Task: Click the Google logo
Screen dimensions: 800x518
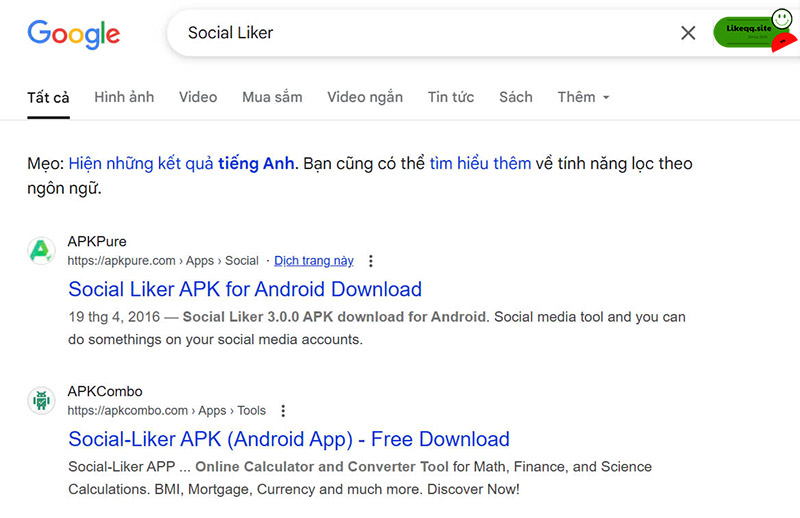Action: (73, 34)
